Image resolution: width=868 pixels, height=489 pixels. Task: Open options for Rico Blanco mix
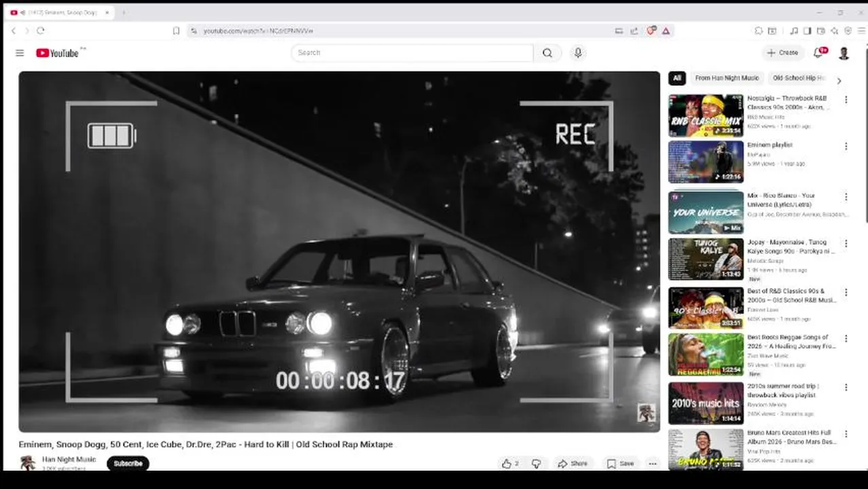pyautogui.click(x=846, y=197)
